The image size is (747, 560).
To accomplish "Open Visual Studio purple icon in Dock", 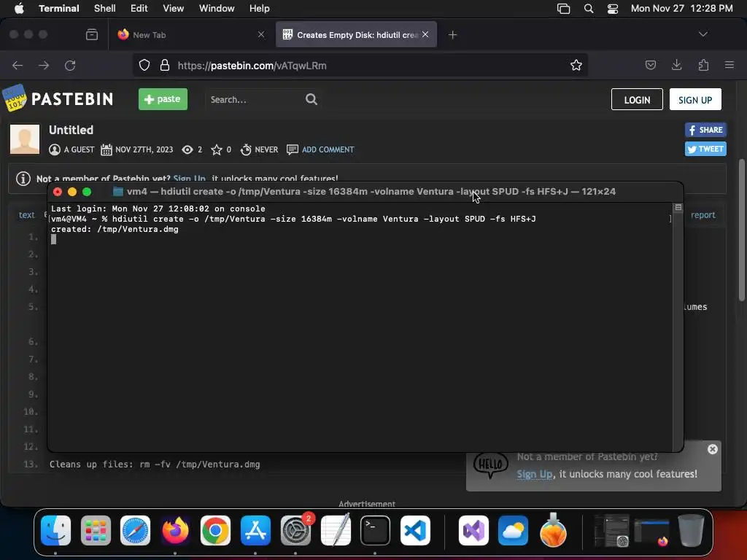I will coord(473,530).
